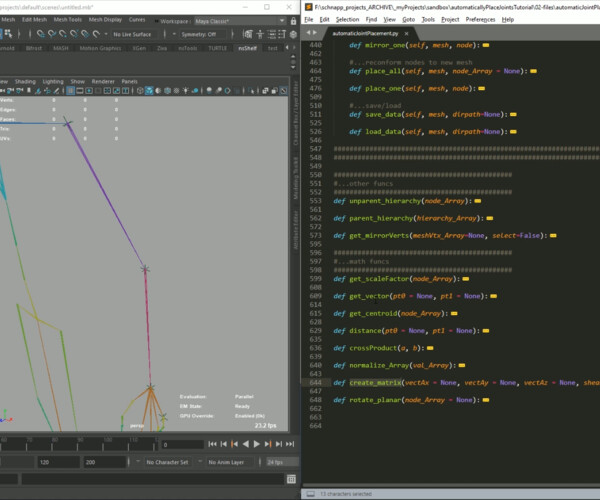Click the play forwards button
The height and width of the screenshot is (500, 600).
point(256,443)
